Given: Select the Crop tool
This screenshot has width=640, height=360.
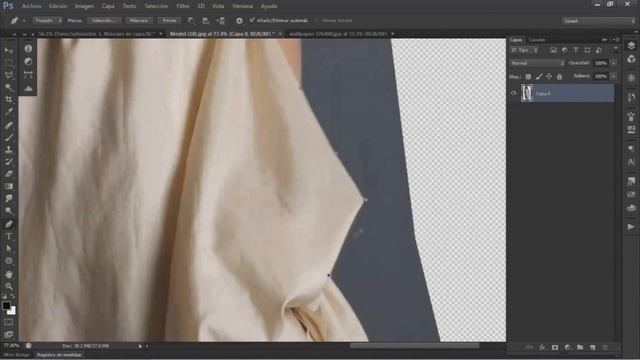Looking at the screenshot, I should 9,100.
